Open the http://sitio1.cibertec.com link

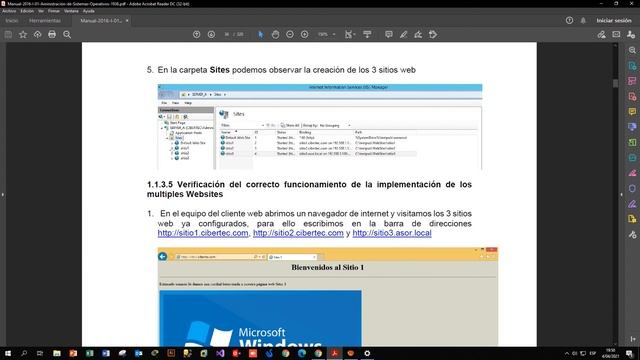tap(203, 233)
